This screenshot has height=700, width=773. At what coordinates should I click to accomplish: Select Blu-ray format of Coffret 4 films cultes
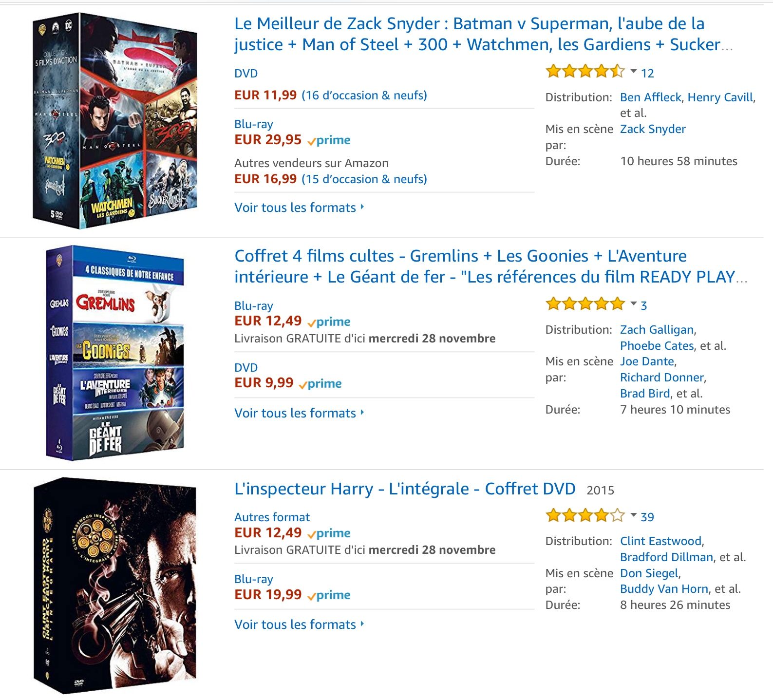click(253, 306)
